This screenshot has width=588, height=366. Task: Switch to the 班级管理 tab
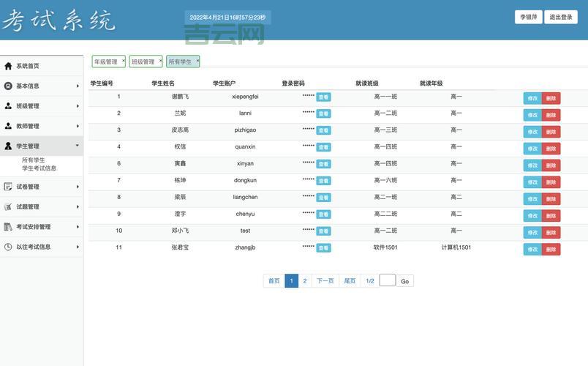143,61
